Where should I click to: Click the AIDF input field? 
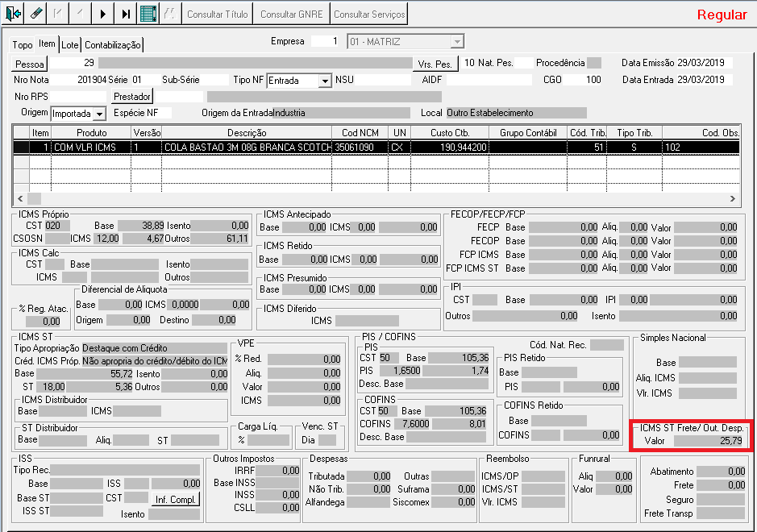tap(489, 80)
